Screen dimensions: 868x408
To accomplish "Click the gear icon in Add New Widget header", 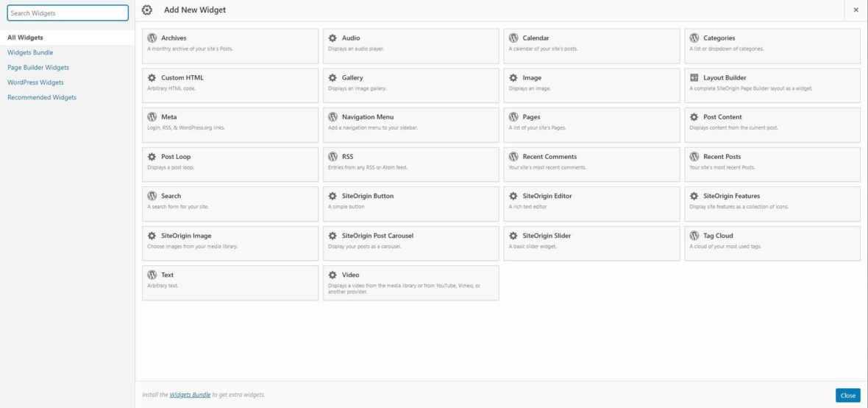I will [147, 10].
